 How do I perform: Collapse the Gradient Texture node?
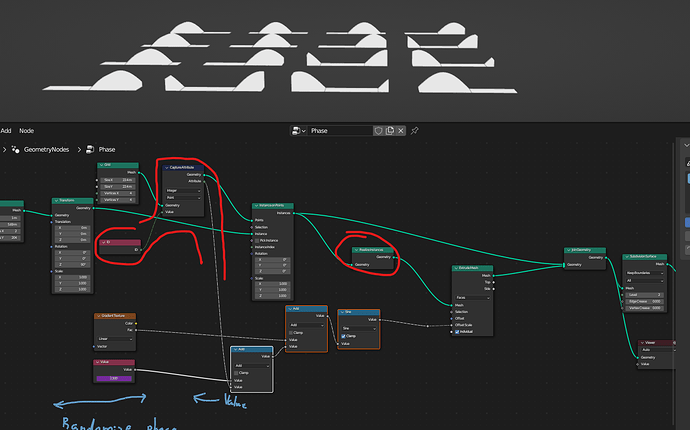[x=98, y=316]
